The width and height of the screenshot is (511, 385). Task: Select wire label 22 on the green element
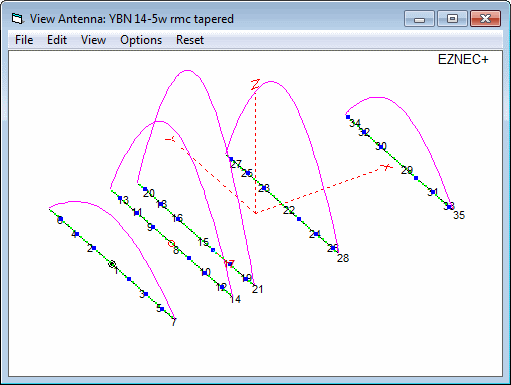pos(289,210)
